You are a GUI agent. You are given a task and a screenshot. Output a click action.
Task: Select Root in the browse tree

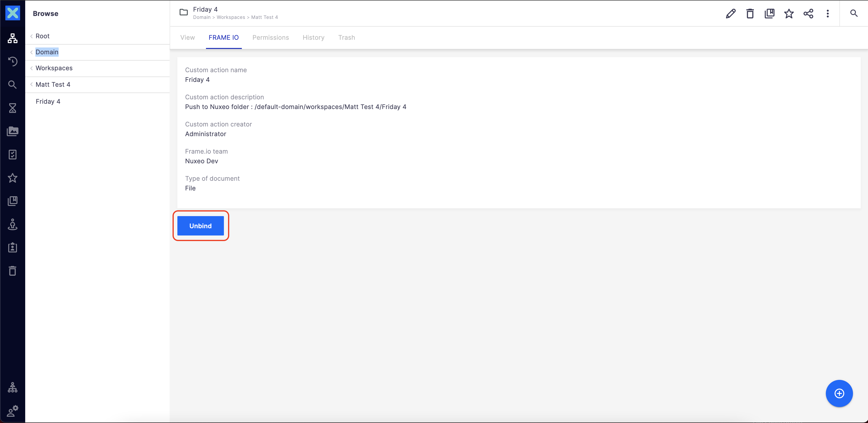(x=42, y=36)
